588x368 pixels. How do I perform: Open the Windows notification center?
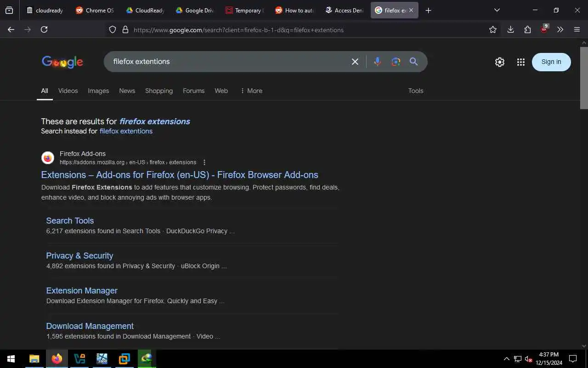[573, 359]
